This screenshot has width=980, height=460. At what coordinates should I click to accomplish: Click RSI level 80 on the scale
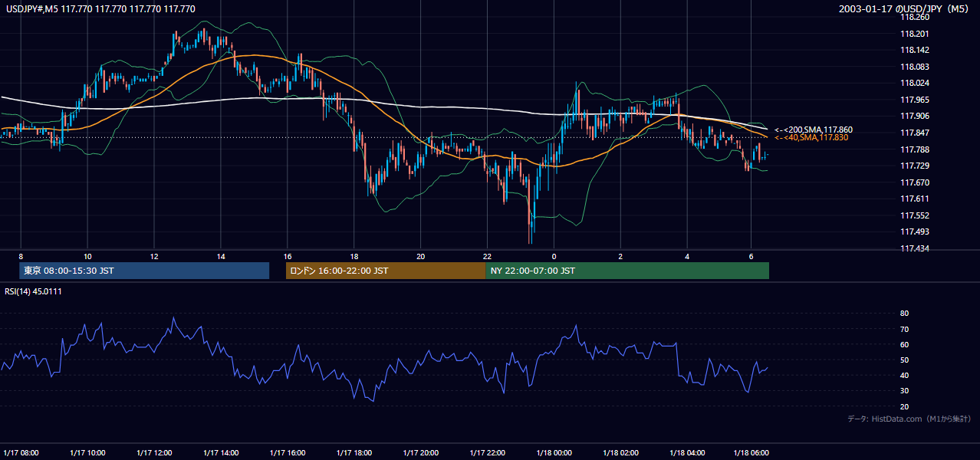(x=904, y=314)
